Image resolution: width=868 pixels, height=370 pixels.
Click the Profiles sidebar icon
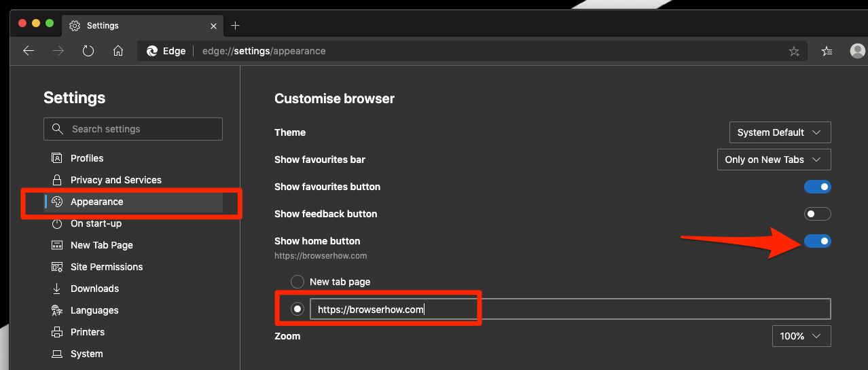point(57,158)
